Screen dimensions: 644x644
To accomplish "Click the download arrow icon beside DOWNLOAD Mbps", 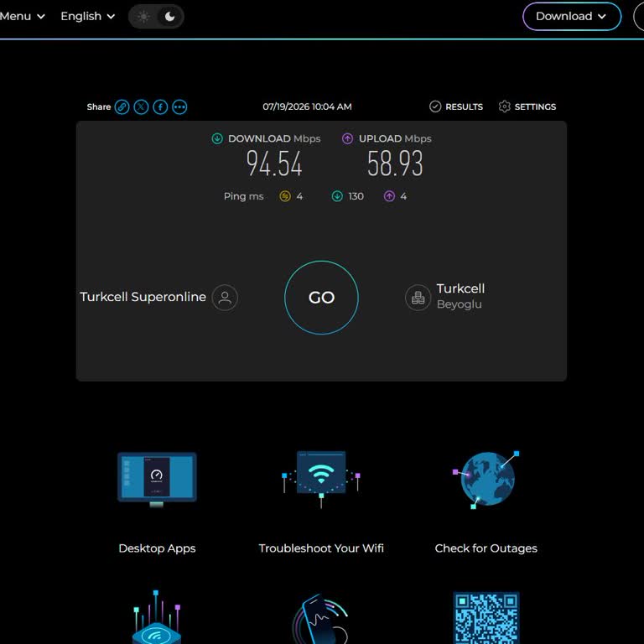I will (x=217, y=139).
